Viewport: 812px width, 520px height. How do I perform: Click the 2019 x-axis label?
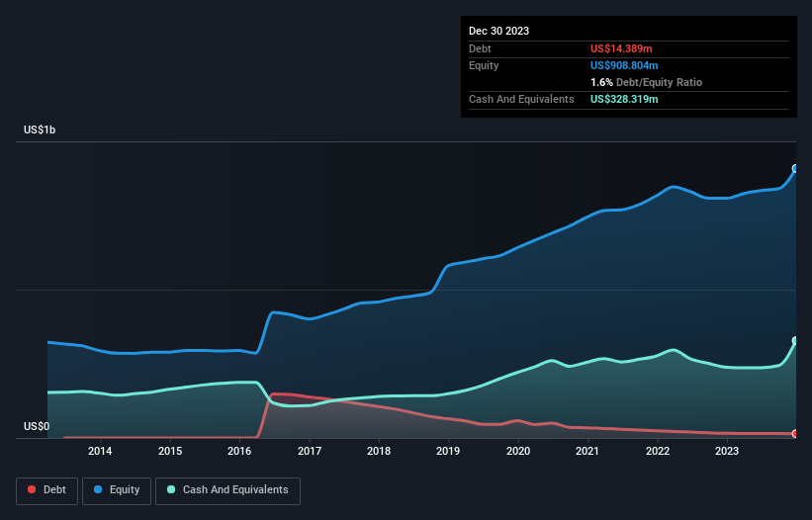[448, 451]
